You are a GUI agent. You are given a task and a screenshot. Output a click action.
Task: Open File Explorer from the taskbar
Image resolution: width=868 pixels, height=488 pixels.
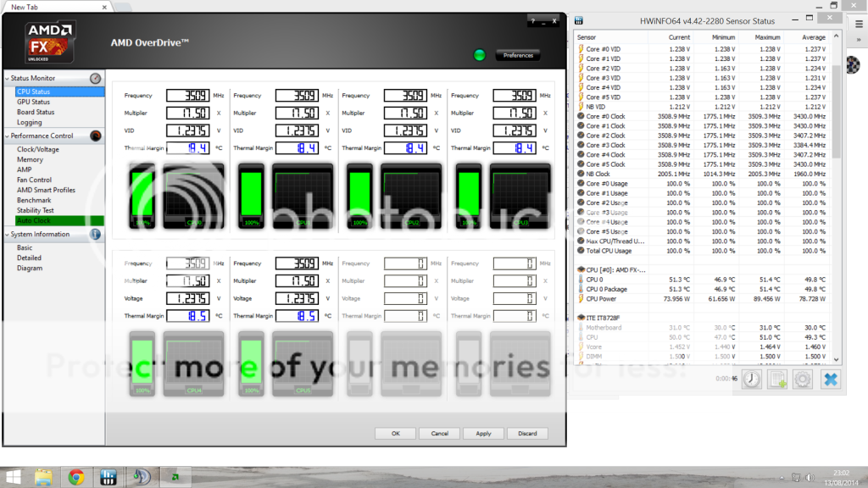(43, 477)
